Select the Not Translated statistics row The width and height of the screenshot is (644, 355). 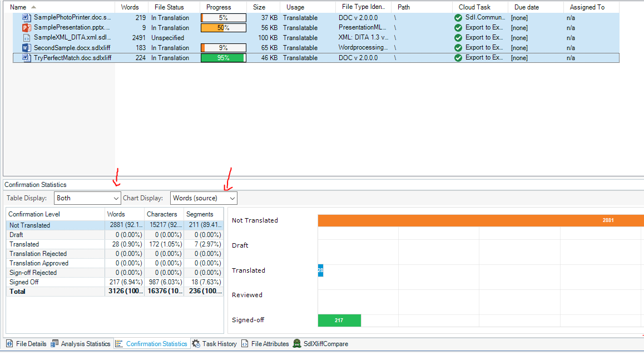pyautogui.click(x=115, y=225)
